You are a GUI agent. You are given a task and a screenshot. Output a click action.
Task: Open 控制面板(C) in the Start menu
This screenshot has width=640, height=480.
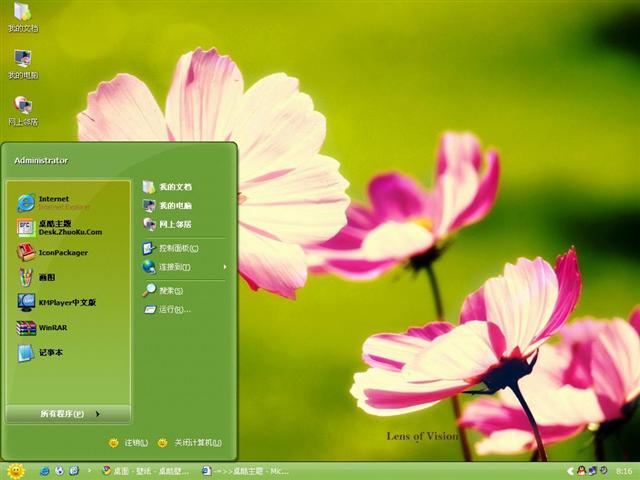(172, 248)
